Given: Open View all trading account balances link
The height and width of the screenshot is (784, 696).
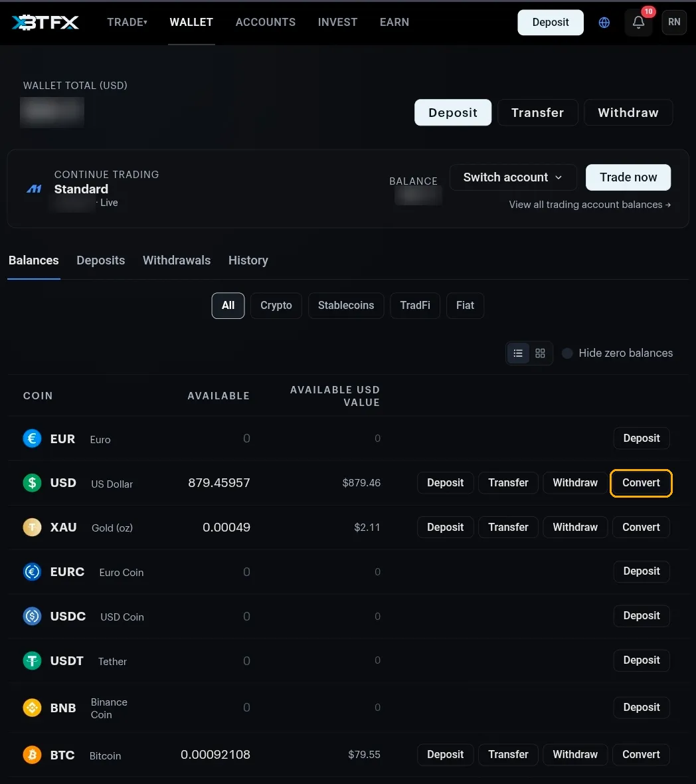Looking at the screenshot, I should coord(590,205).
